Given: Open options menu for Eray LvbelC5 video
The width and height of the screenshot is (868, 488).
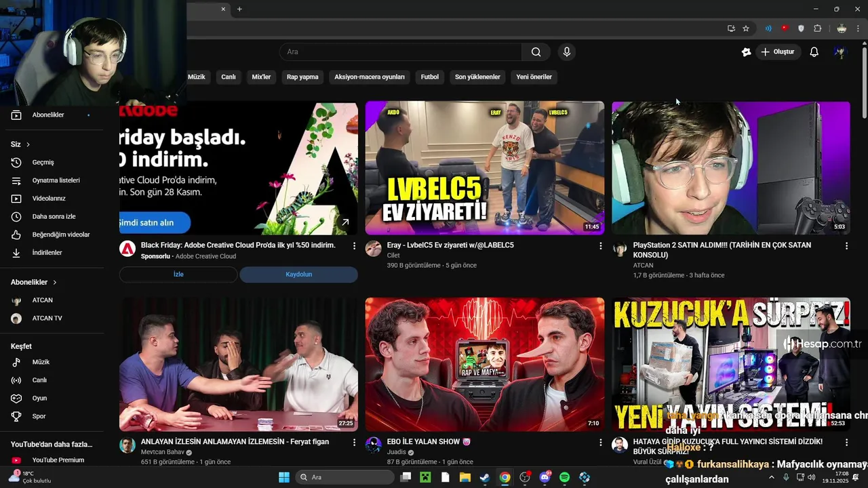Looking at the screenshot, I should click(x=600, y=246).
